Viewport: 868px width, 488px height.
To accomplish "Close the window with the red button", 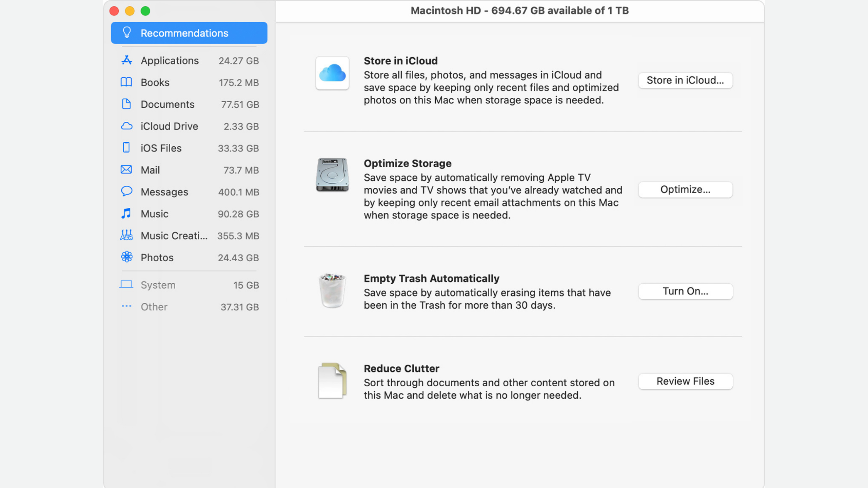I will click(x=114, y=11).
